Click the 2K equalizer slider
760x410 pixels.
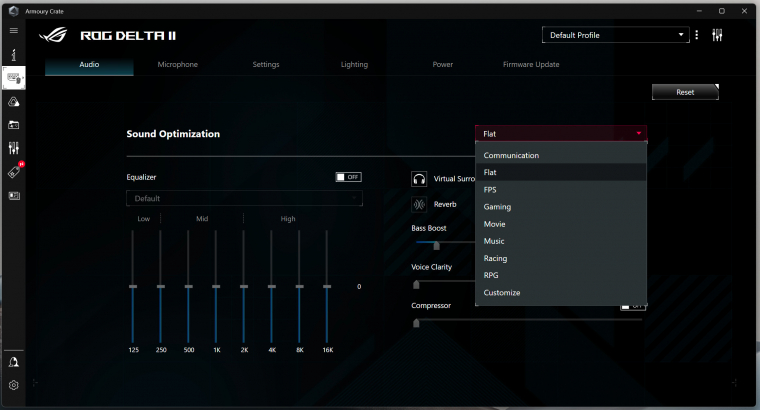(x=244, y=286)
